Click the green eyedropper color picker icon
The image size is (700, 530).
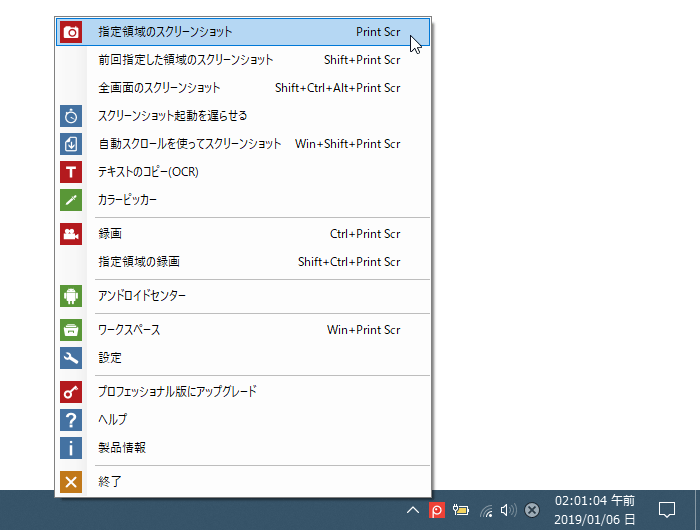point(71,200)
